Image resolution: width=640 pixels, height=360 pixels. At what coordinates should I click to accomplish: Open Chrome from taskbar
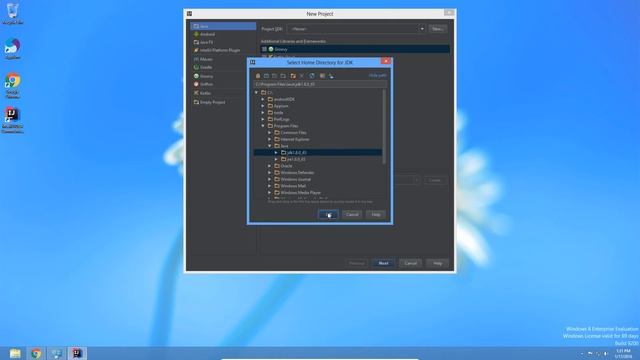[36, 353]
